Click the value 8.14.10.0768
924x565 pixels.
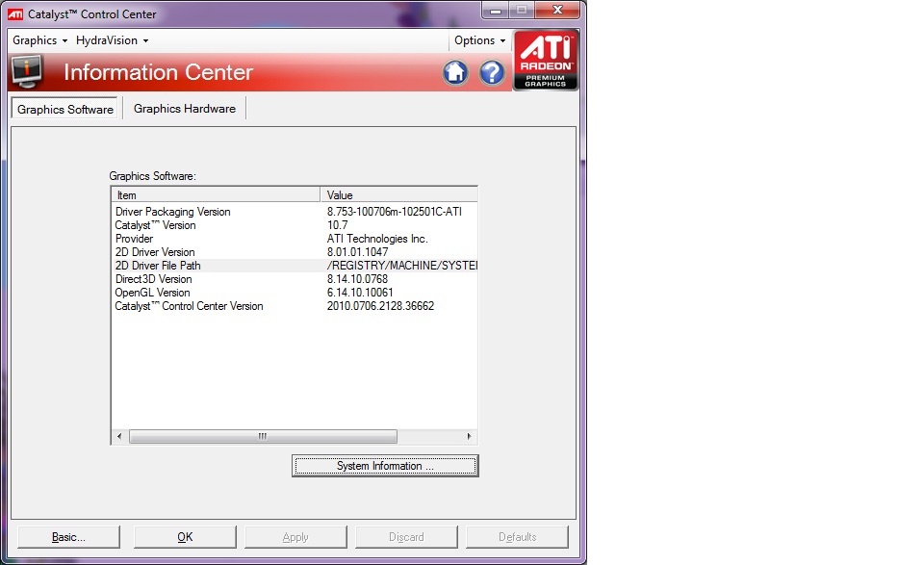coord(358,279)
